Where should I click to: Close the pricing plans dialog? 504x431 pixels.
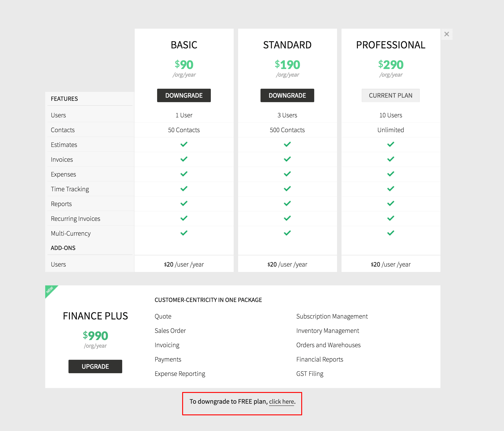446,34
